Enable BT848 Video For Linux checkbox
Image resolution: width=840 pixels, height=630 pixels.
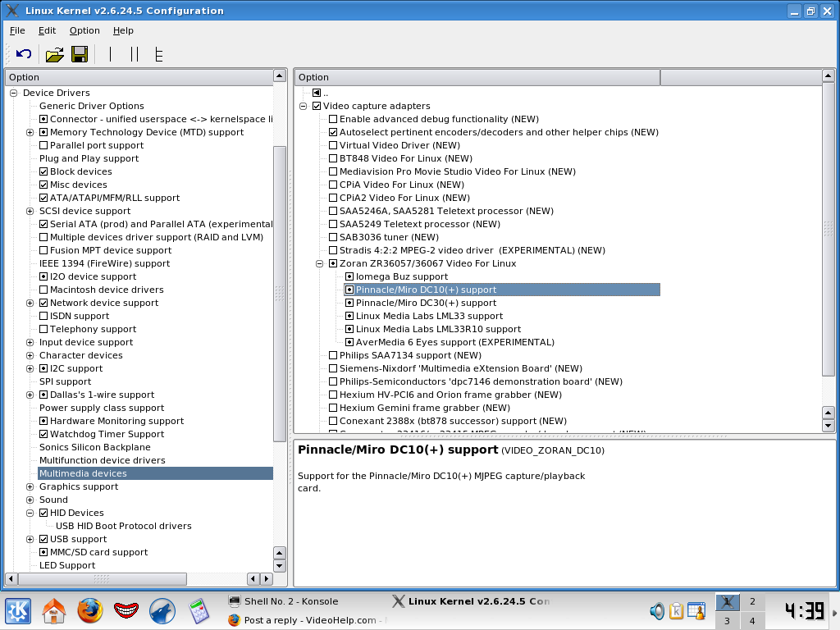pyautogui.click(x=333, y=158)
